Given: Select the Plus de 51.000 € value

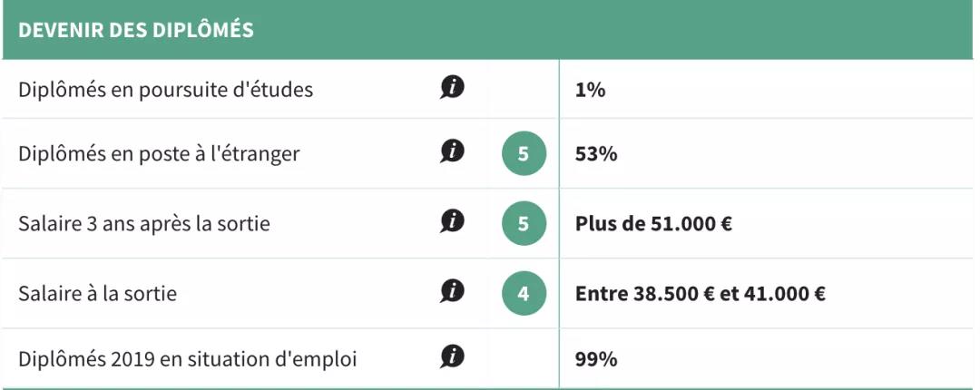Looking at the screenshot, I should [653, 223].
